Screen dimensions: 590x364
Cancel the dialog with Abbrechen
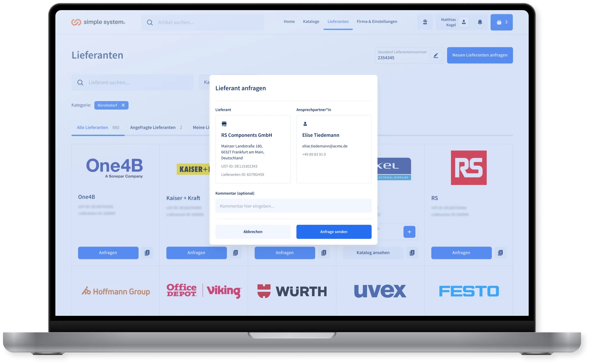coord(253,232)
